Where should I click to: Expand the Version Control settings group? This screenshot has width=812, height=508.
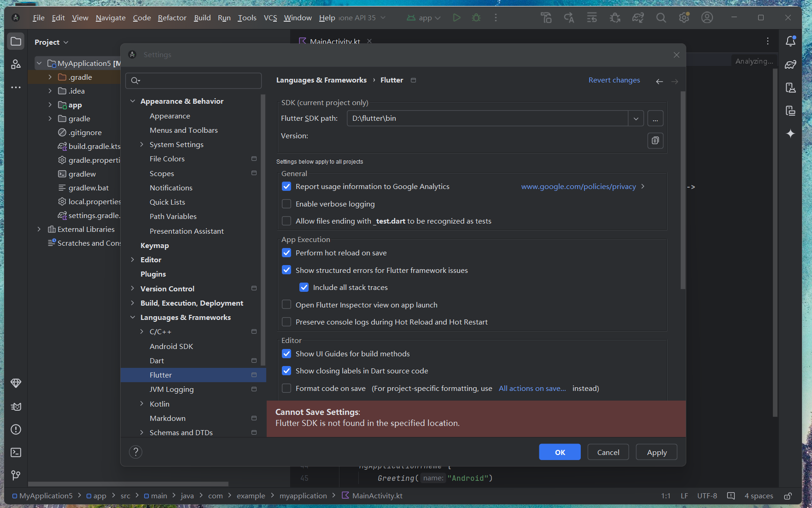coord(133,289)
